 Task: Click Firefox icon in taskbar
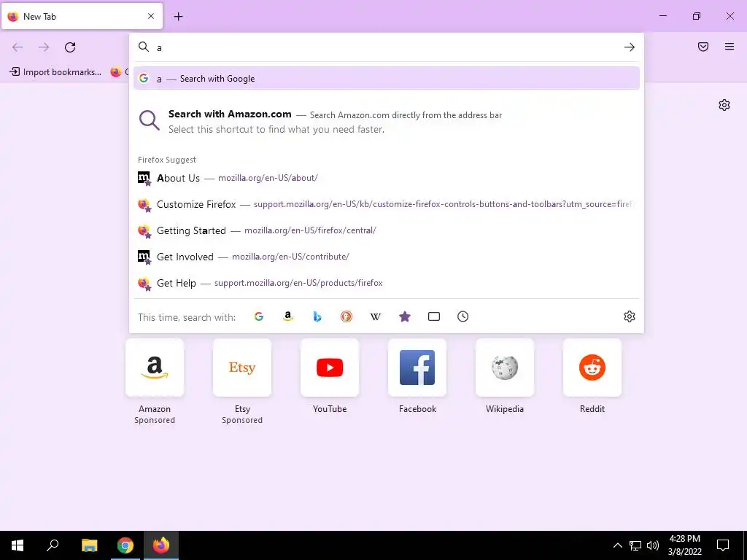point(161,545)
